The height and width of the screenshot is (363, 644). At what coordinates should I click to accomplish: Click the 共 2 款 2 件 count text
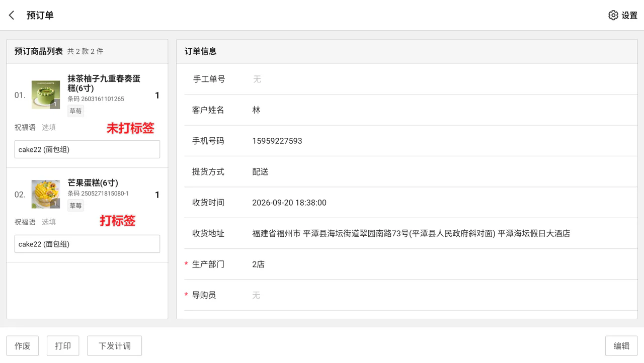click(86, 51)
